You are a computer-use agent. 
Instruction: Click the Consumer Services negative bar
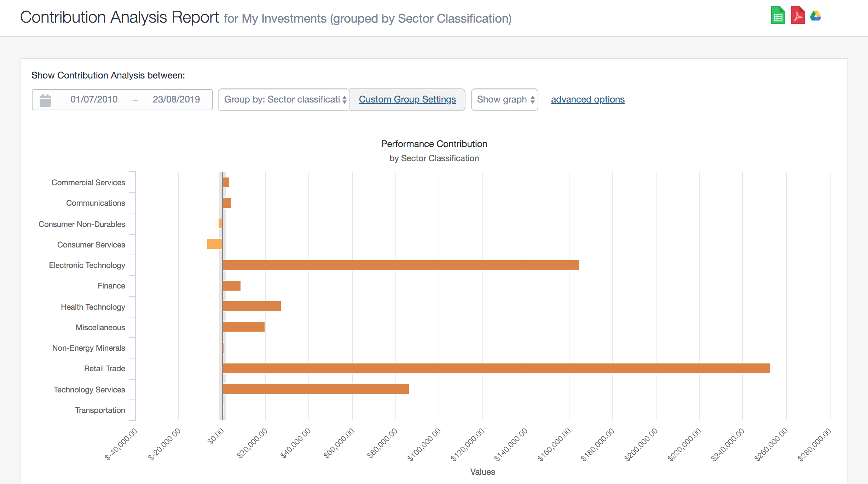click(214, 244)
